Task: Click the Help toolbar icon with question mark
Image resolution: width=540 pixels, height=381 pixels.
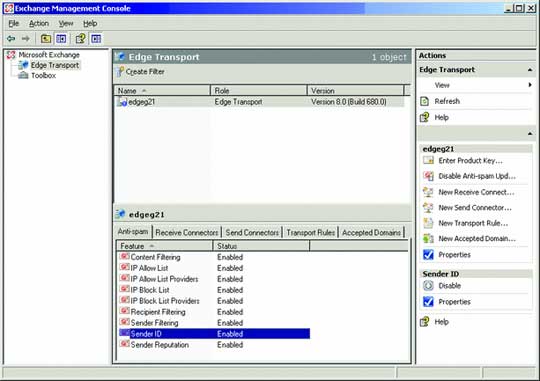Action: click(x=81, y=39)
